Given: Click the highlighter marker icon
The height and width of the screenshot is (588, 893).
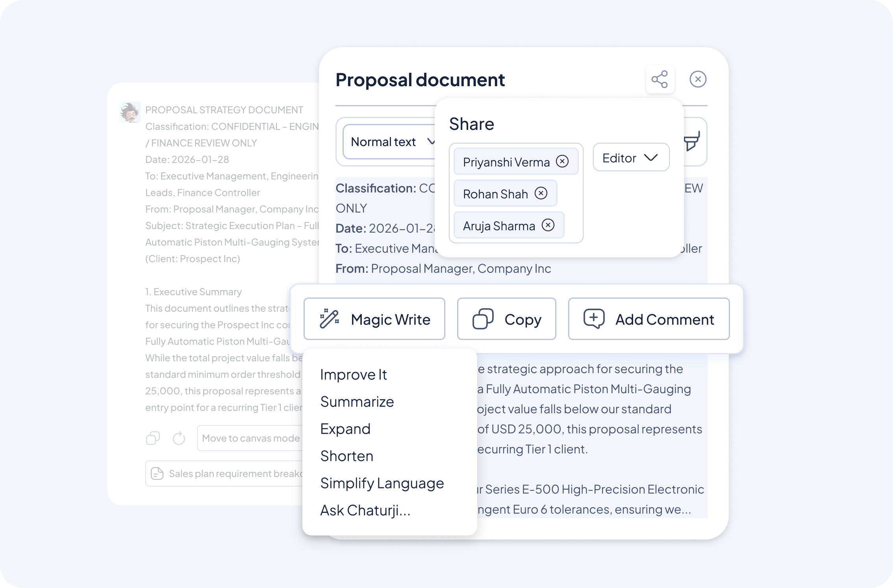Looking at the screenshot, I should pos(692,142).
